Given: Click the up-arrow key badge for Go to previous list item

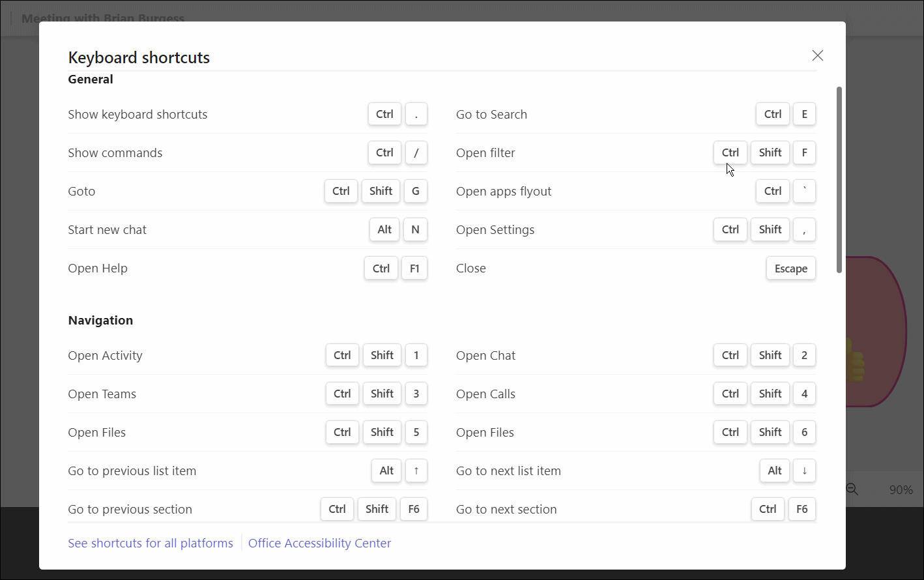Looking at the screenshot, I should click(x=416, y=471).
